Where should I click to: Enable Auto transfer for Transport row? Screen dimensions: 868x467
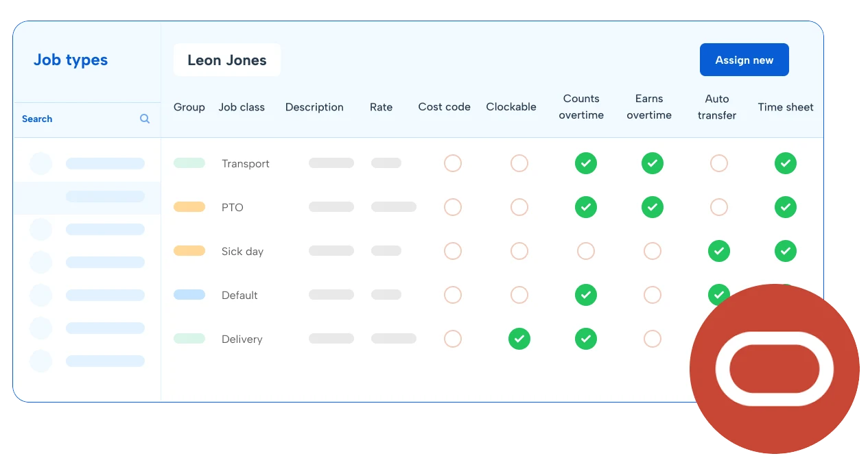(x=719, y=163)
